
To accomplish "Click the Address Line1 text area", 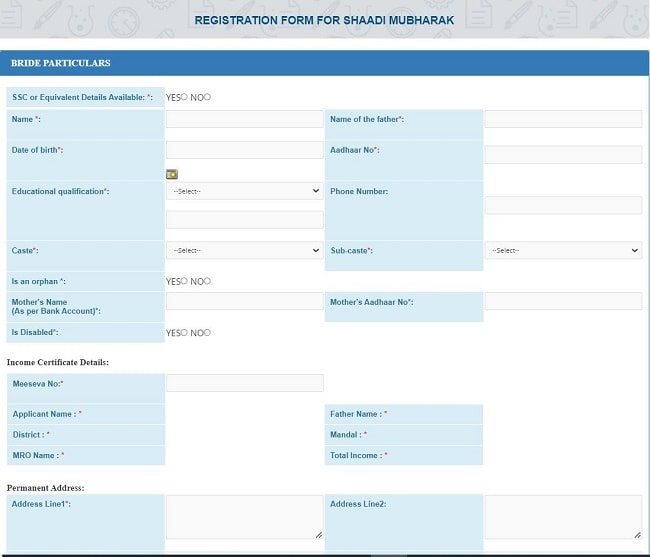I will (245, 517).
